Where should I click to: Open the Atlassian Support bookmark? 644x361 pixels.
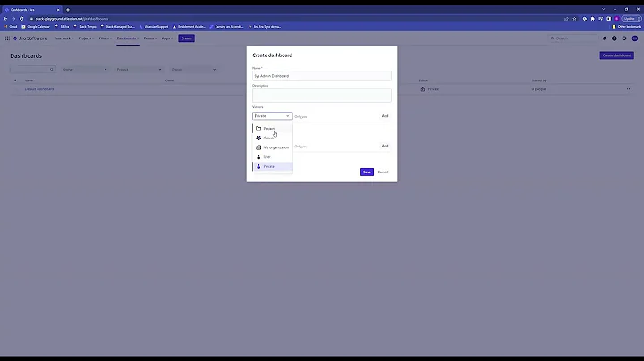[154, 26]
